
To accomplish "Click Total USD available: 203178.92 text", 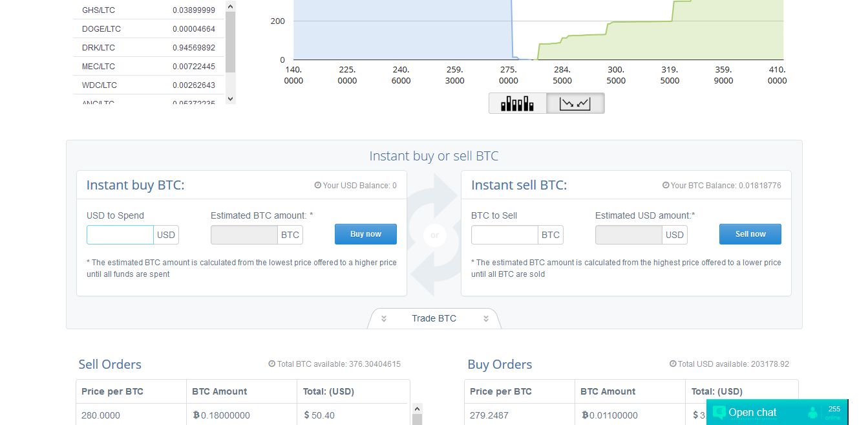I will click(734, 364).
